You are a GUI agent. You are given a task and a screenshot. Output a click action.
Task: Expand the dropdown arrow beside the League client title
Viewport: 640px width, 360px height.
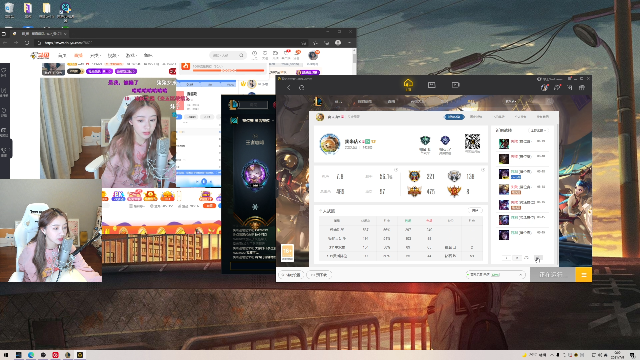click(273, 120)
